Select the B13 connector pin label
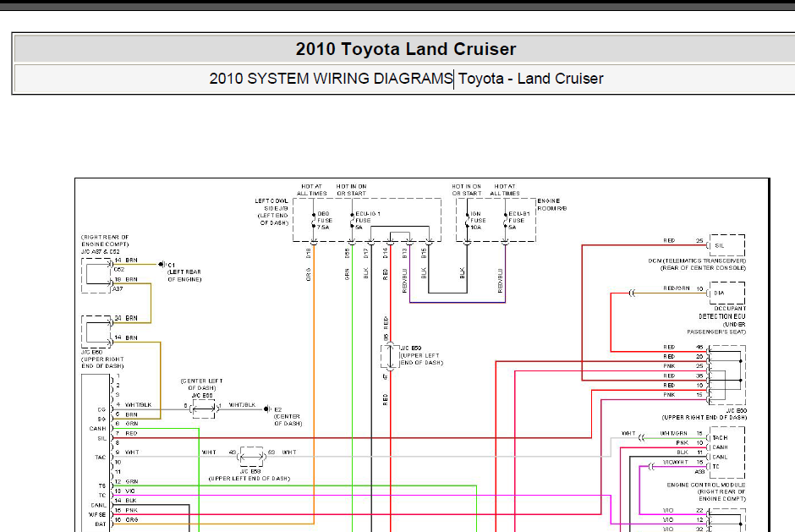Viewport: 795px width, 532px height. pos(404,253)
